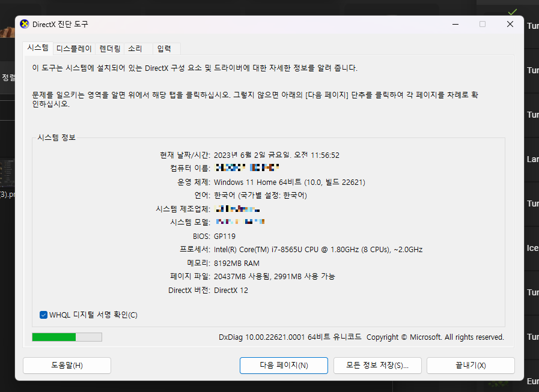Close the DirectX 진단 도구 window

point(510,24)
